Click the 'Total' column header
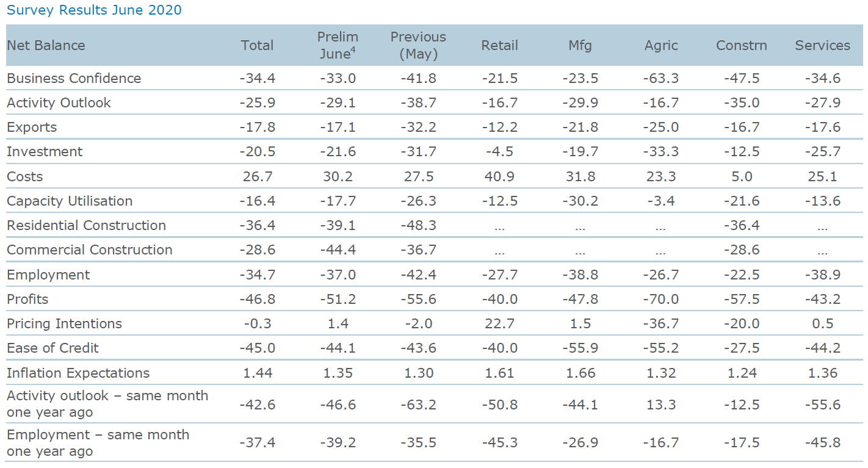The image size is (868, 468). 257,46
